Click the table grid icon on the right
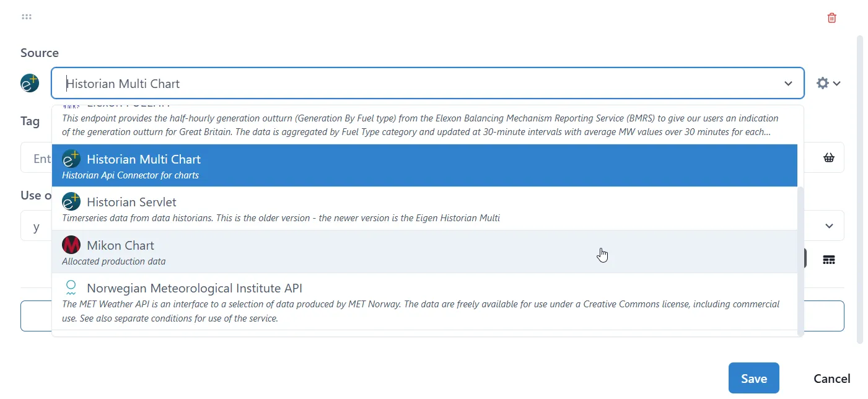The image size is (868, 399). coord(829,260)
